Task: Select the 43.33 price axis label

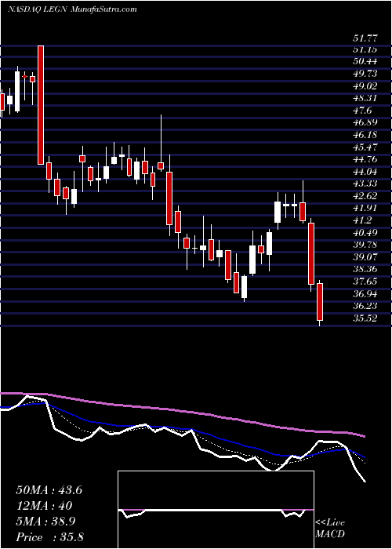Action: [x=364, y=184]
